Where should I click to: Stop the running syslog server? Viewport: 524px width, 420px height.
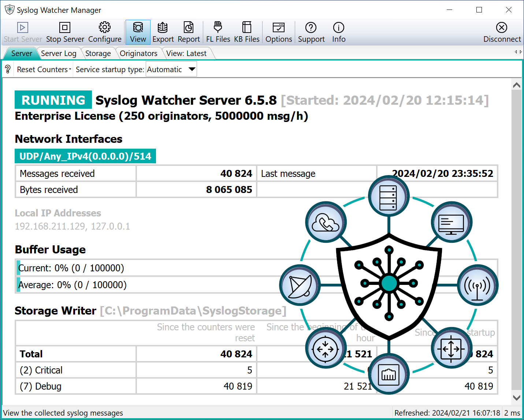[65, 32]
